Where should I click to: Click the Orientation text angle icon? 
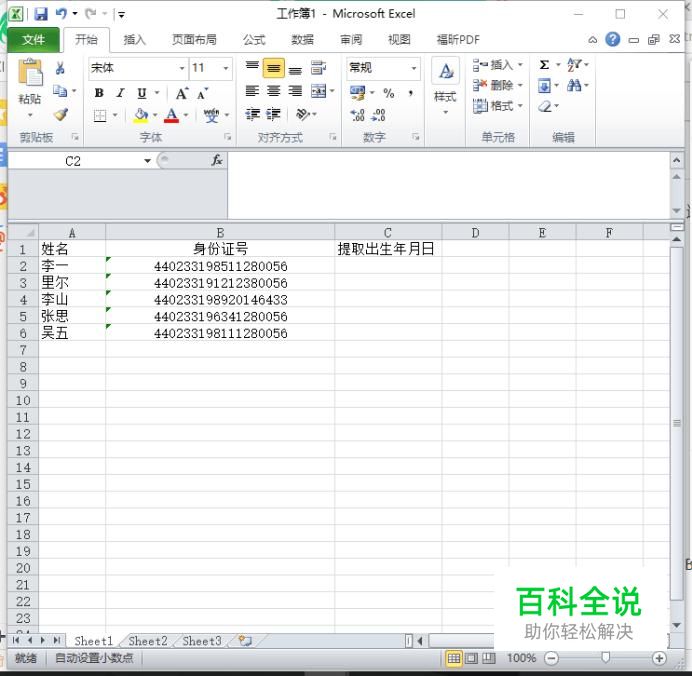pos(303,115)
